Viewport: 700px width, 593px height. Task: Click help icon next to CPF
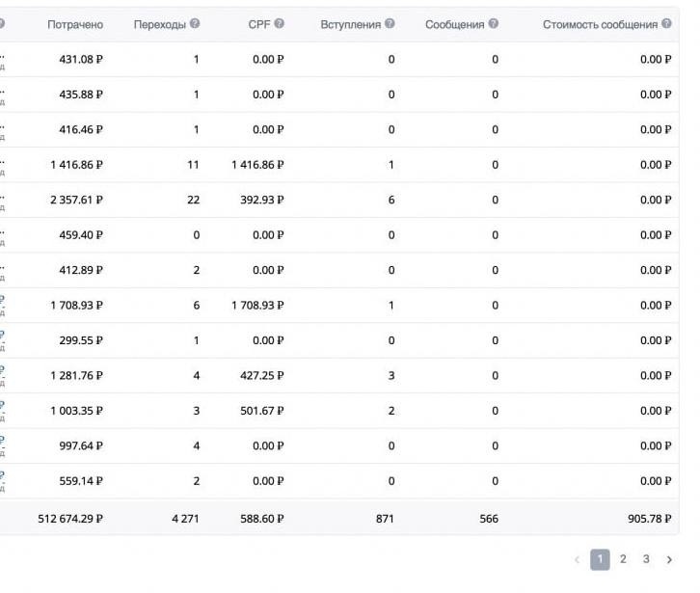point(279,24)
